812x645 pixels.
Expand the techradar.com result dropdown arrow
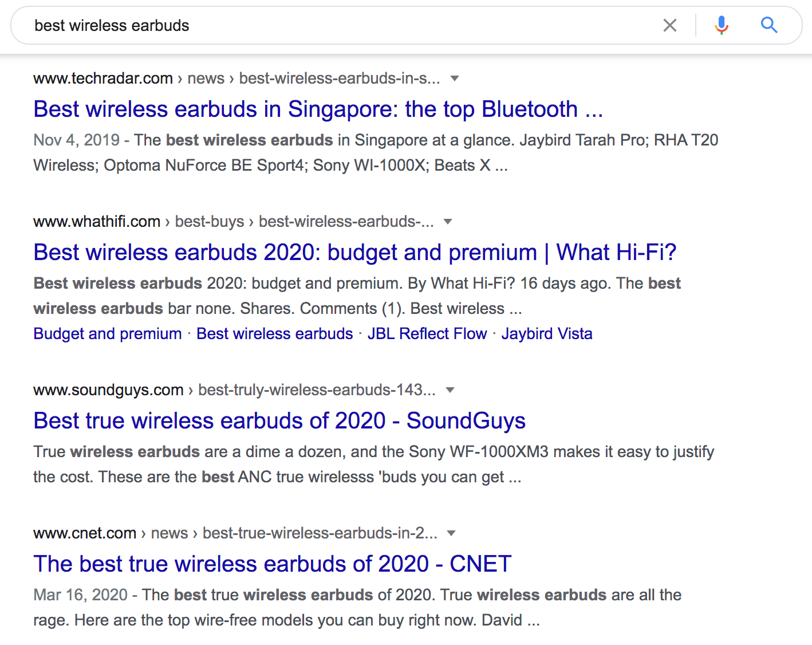[x=455, y=78]
